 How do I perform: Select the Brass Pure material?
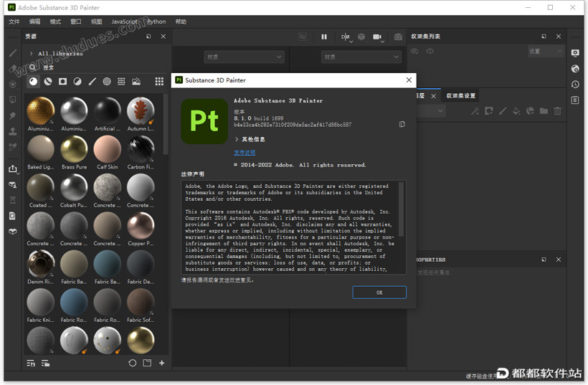tap(75, 153)
